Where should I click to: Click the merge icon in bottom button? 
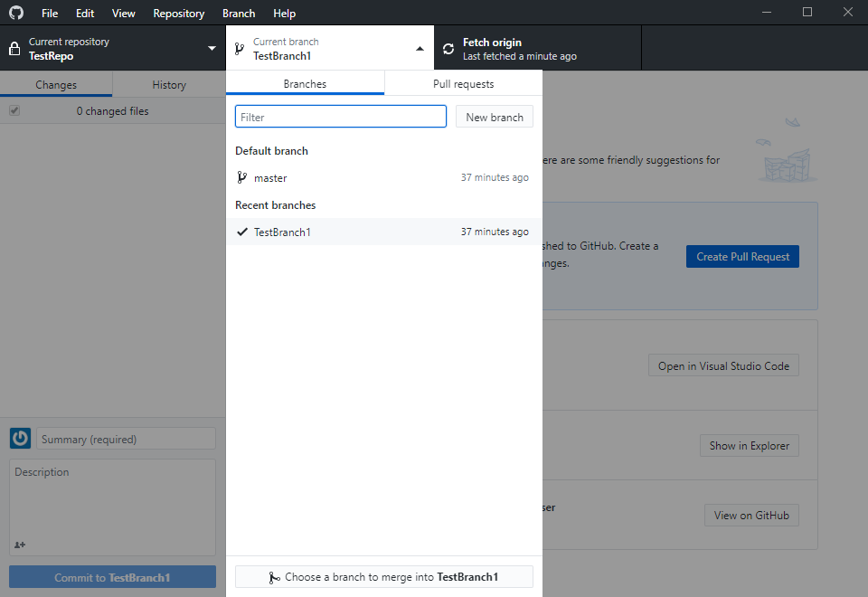pyautogui.click(x=274, y=578)
